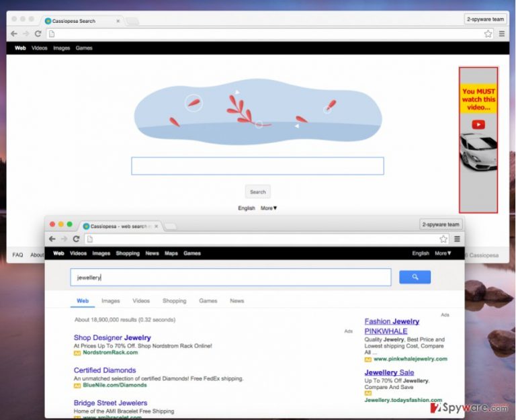Select News in front window black bar

click(152, 253)
